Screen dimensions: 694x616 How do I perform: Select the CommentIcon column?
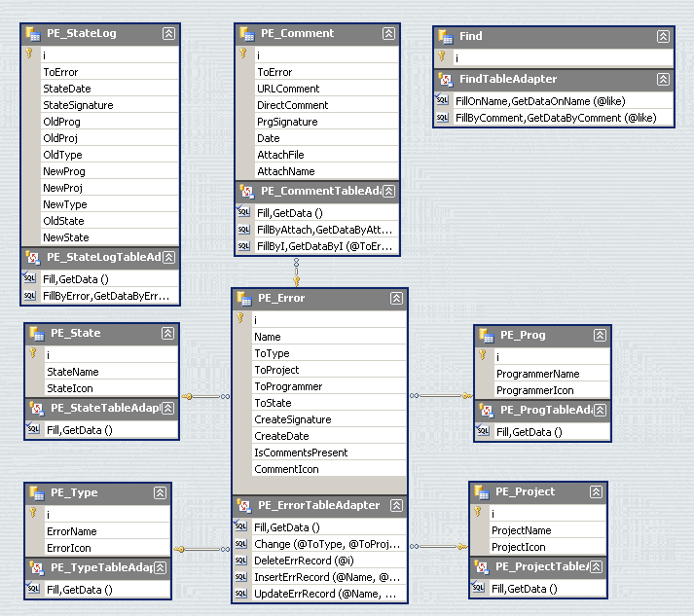click(x=329, y=469)
